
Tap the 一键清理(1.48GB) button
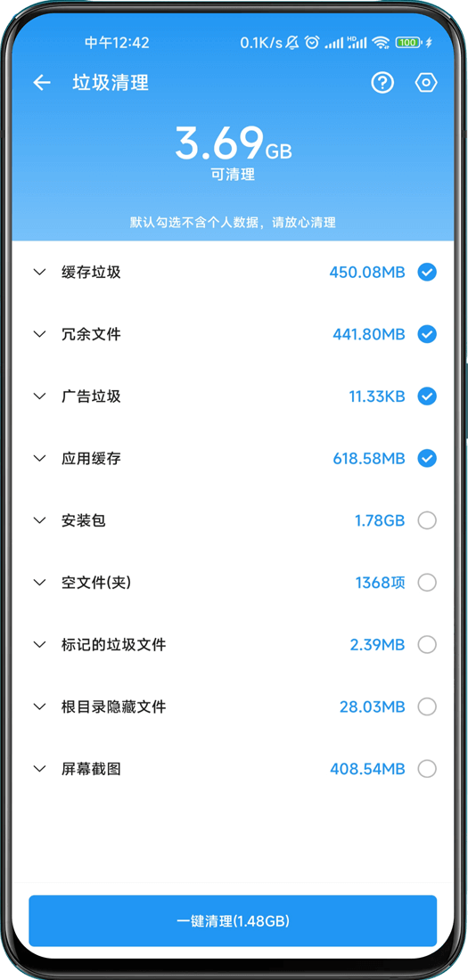[233, 920]
